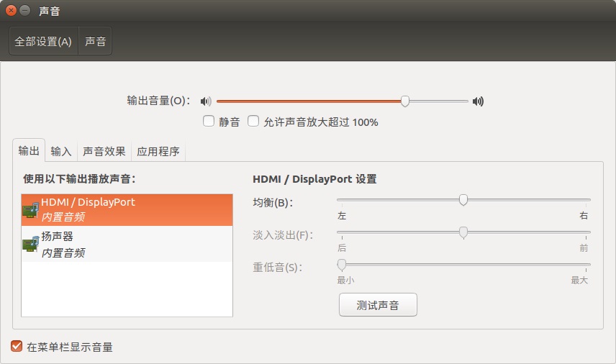Close the 声音 settings window

(11, 11)
